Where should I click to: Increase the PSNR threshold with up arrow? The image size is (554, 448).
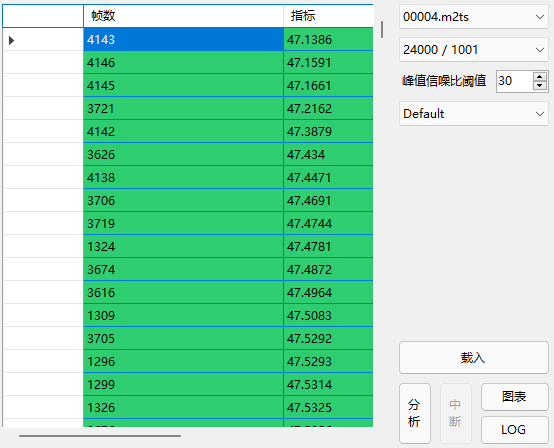click(x=540, y=76)
